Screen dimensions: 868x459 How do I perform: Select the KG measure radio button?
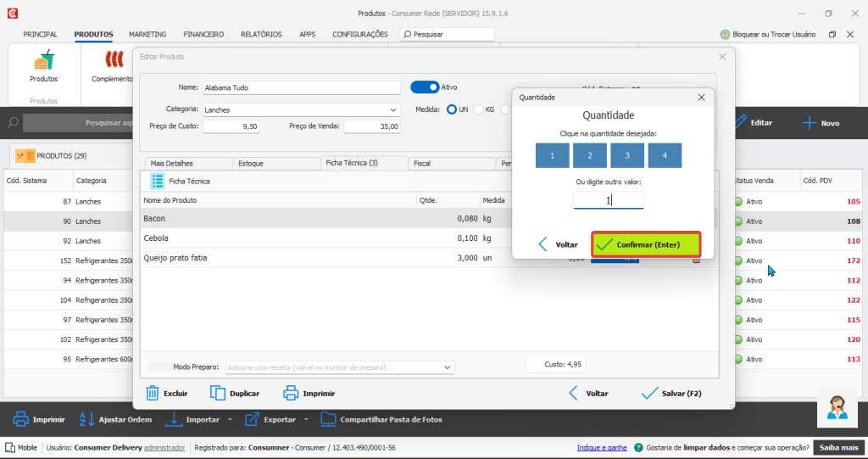pyautogui.click(x=479, y=109)
